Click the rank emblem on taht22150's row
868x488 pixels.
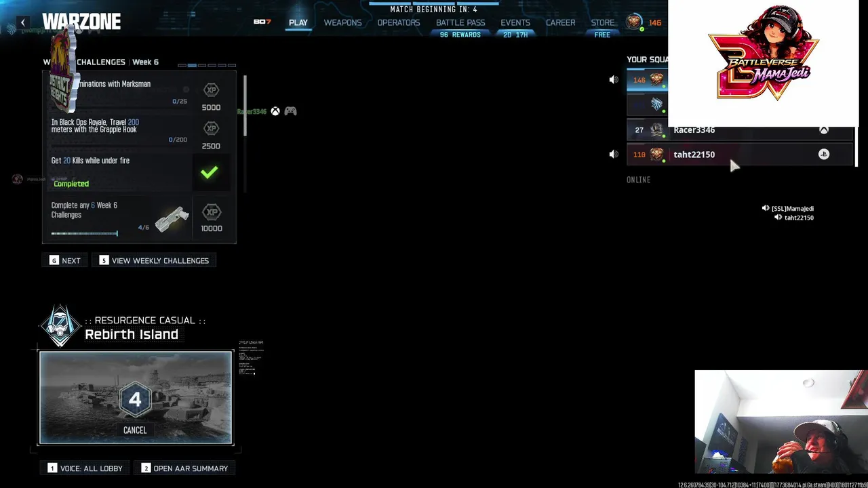(656, 155)
